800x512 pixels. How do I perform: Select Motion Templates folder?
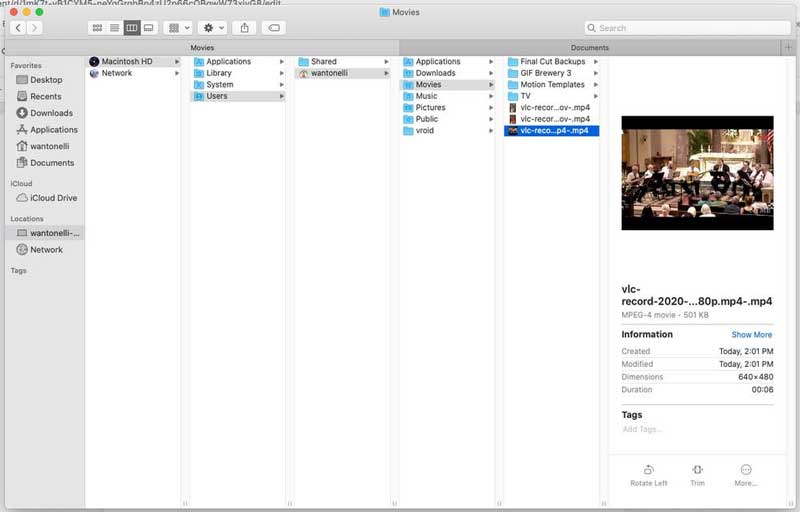553,85
